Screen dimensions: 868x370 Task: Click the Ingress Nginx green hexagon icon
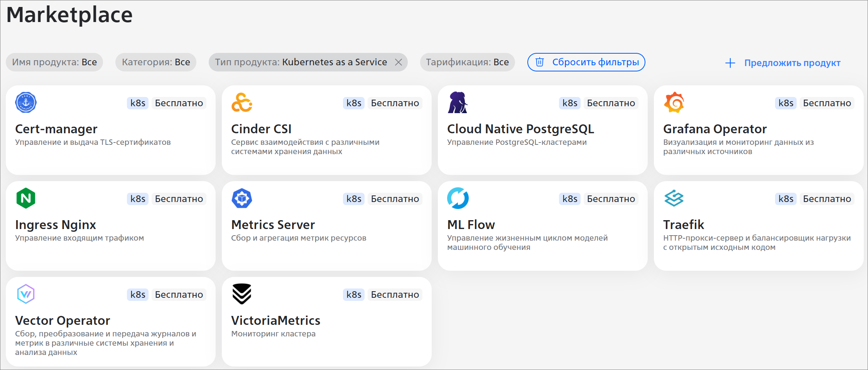click(26, 198)
